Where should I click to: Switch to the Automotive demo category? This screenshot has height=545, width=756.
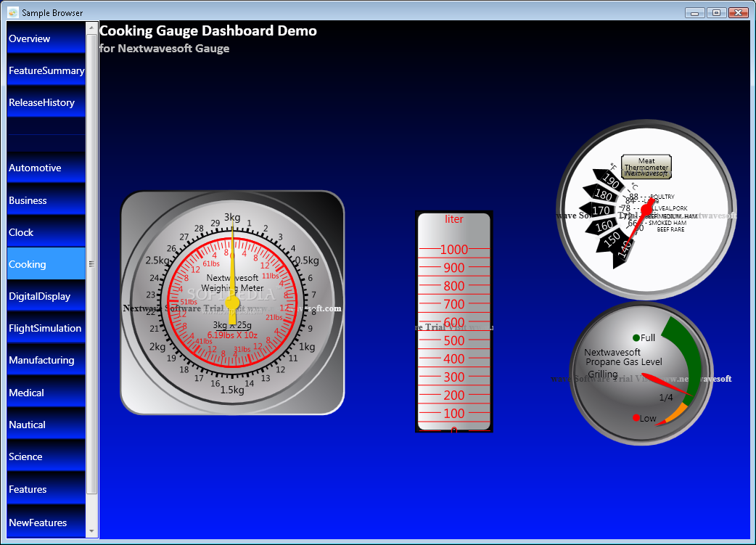(x=46, y=168)
